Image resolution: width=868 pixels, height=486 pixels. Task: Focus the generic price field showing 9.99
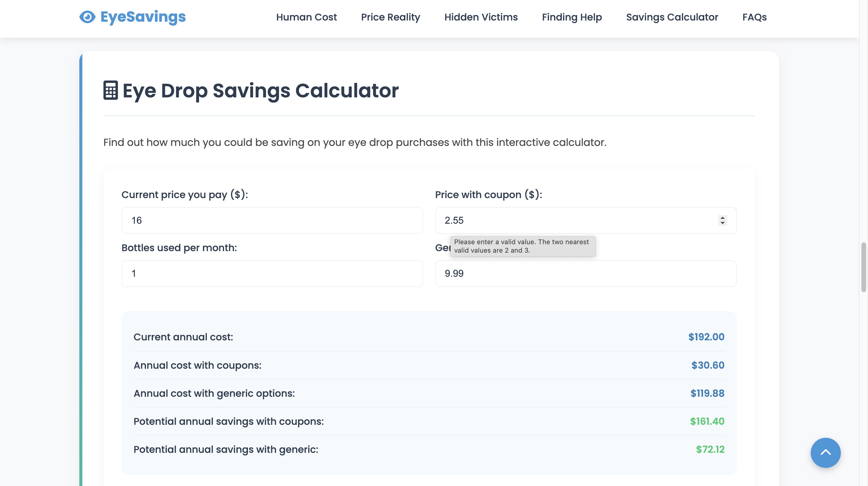point(585,273)
